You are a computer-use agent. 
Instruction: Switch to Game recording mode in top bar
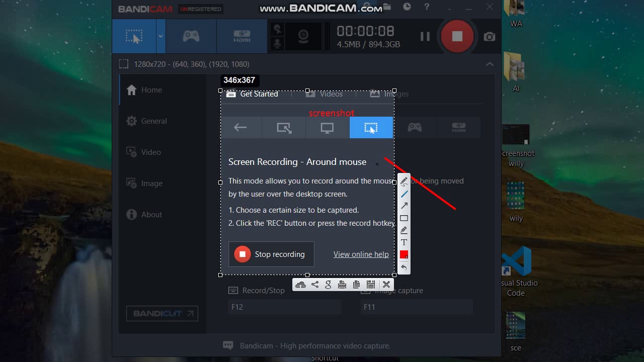[x=191, y=36]
